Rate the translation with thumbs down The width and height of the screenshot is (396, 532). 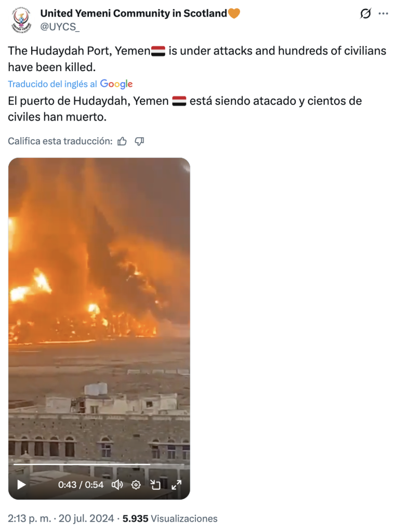pyautogui.click(x=139, y=141)
